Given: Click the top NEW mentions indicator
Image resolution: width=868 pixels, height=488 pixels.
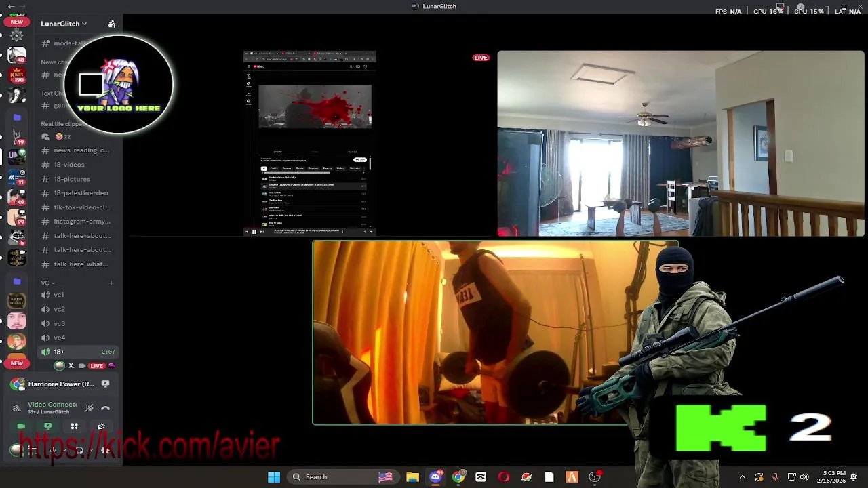Looking at the screenshot, I should [x=16, y=22].
